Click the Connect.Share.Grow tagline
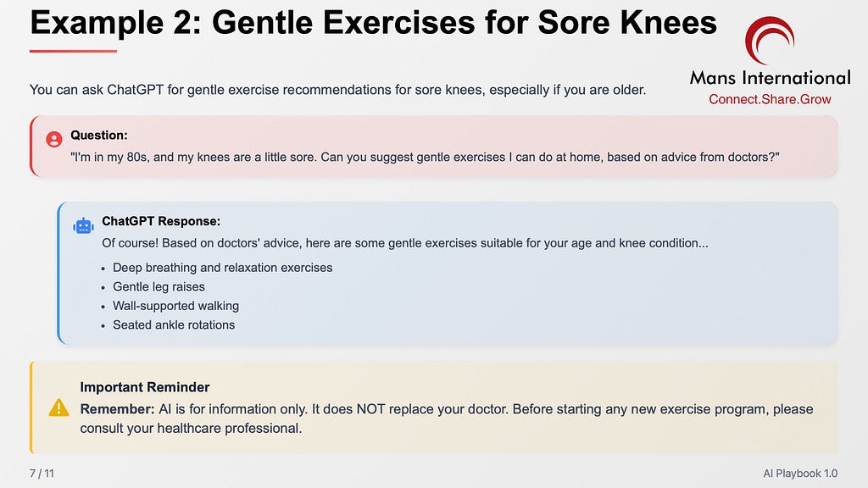Screen dimensions: 868x488 770,99
